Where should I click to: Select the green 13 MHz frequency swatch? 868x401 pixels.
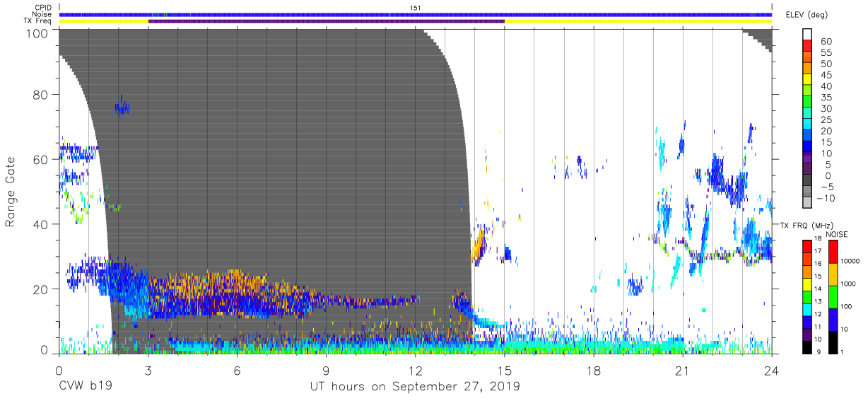(x=809, y=296)
